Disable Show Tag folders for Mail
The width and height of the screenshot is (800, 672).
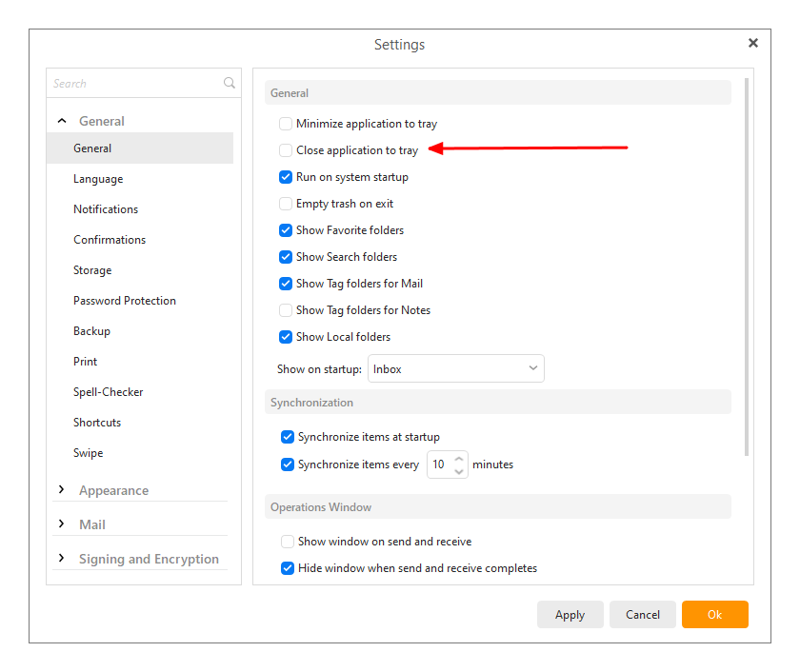coord(286,284)
